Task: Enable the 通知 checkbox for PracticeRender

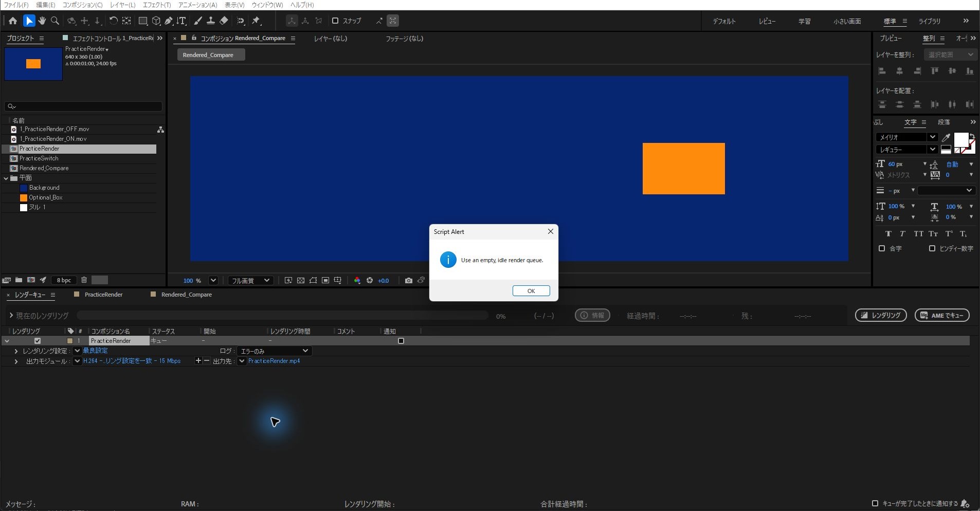Action: click(x=401, y=341)
